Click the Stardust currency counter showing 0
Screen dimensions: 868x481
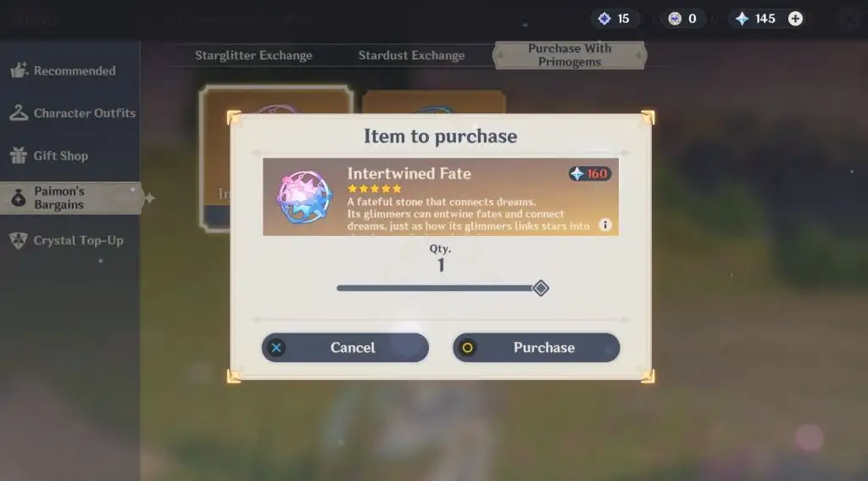(x=683, y=19)
